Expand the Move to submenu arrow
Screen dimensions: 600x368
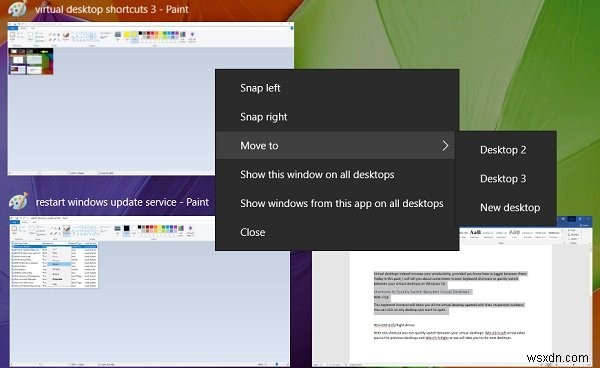445,145
